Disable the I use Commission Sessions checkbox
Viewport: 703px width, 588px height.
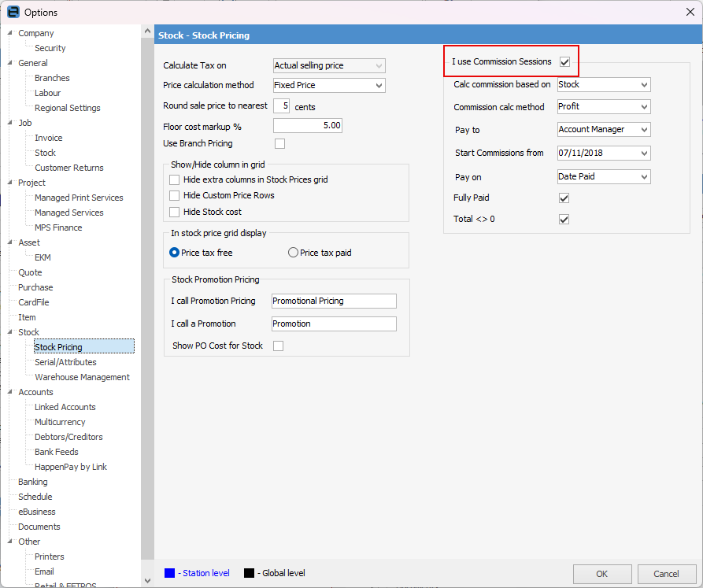(x=564, y=61)
